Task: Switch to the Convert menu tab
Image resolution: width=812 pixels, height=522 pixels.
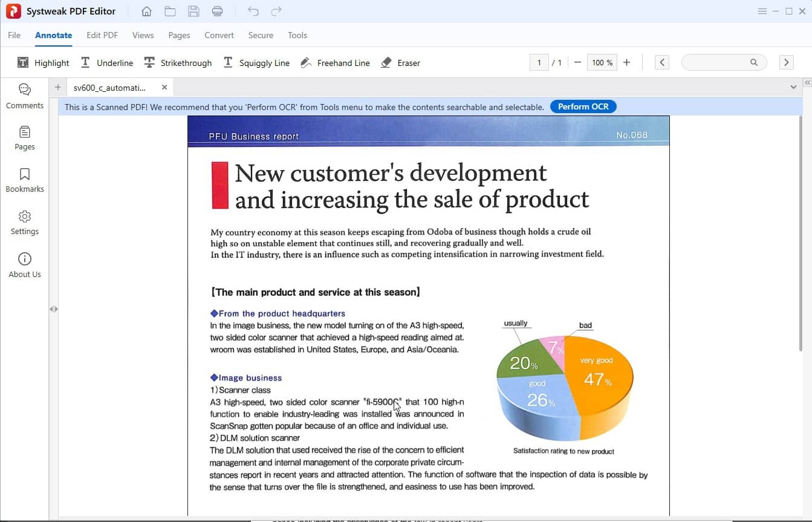Action: 219,35
